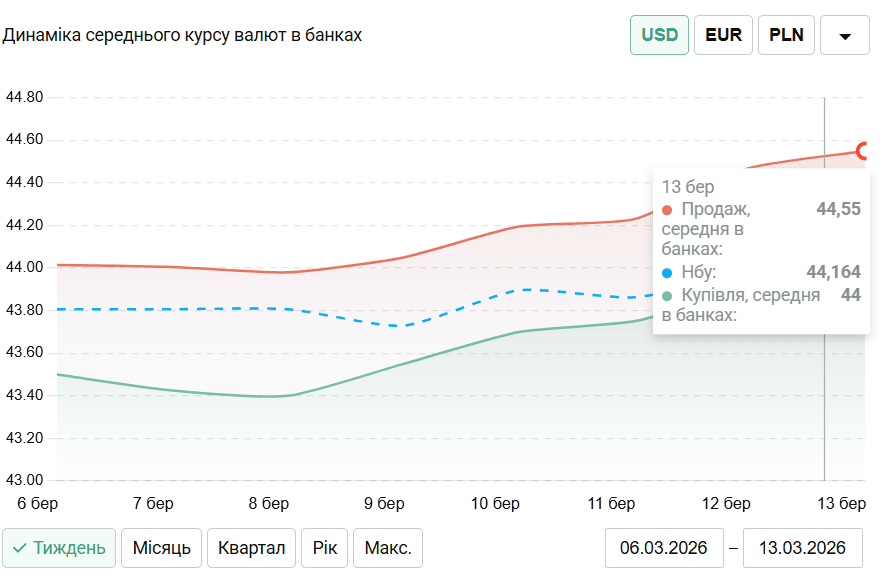890x586 pixels.
Task: Switch chart to EUR currency
Action: [723, 35]
